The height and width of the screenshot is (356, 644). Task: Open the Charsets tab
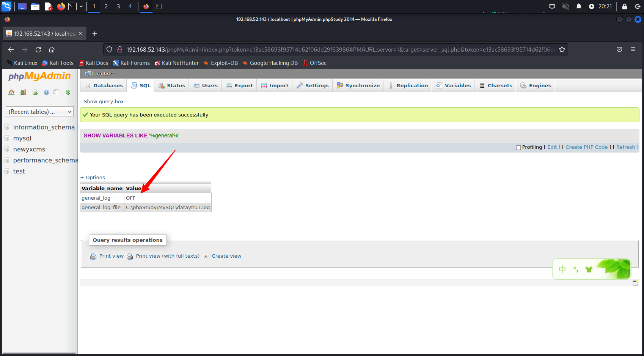[496, 85]
